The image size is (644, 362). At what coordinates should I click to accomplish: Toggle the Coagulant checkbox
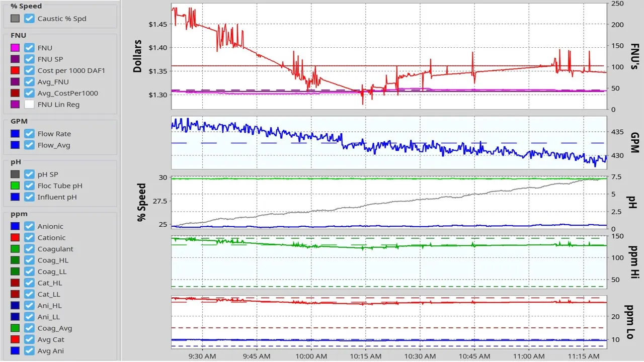(30, 249)
